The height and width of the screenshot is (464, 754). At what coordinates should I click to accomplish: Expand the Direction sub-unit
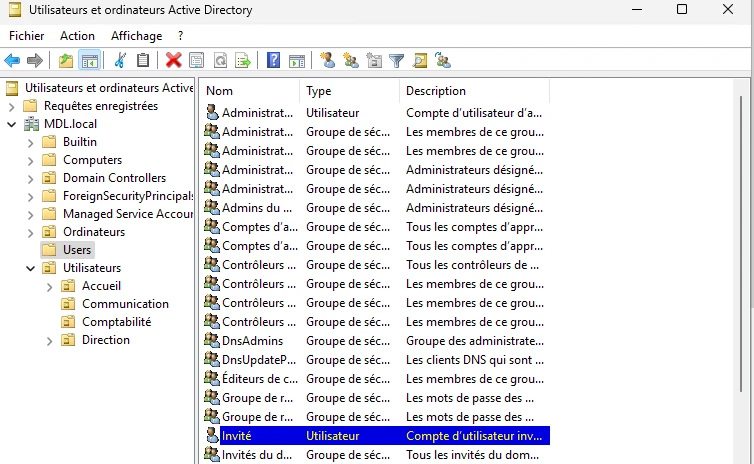(49, 341)
